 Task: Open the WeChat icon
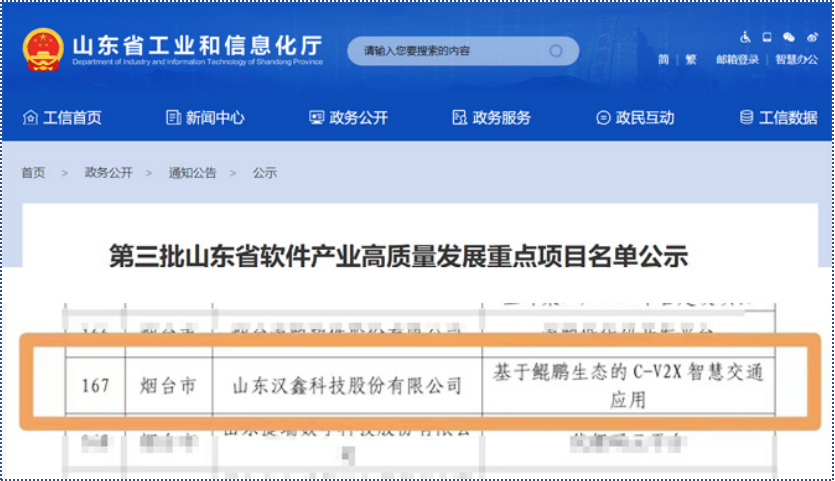click(789, 37)
